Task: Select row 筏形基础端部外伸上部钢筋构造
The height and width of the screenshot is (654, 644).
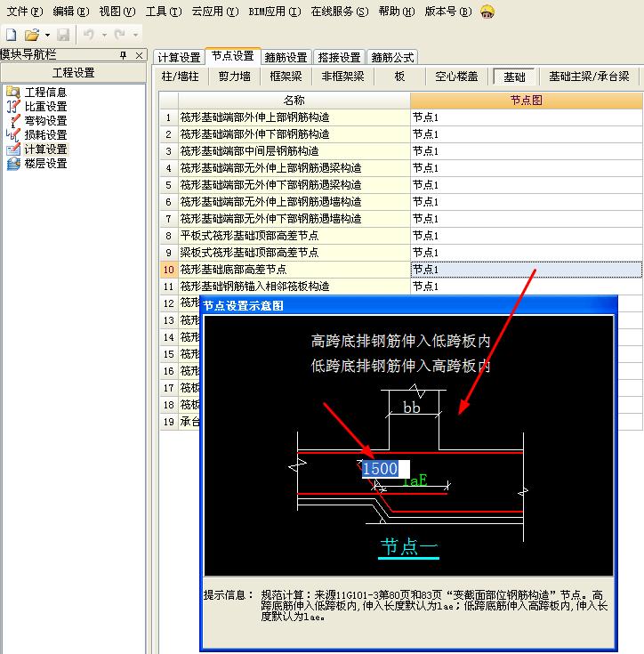Action: [x=294, y=117]
